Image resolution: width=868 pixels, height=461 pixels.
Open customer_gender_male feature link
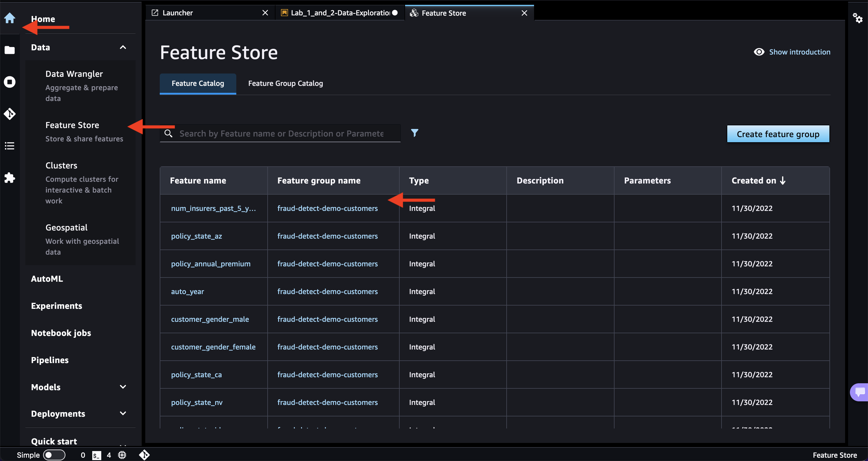[210, 319]
